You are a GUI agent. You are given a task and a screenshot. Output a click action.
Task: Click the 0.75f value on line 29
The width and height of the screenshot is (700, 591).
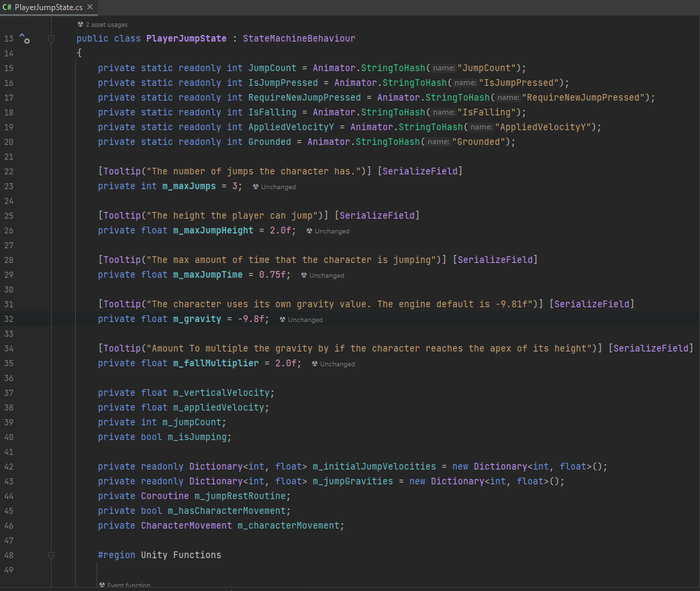click(272, 274)
